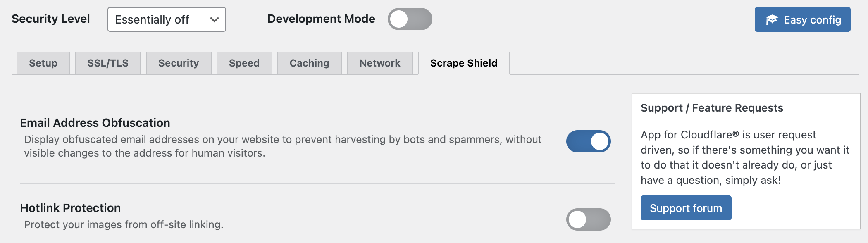Switch to the Network tab

tap(380, 63)
